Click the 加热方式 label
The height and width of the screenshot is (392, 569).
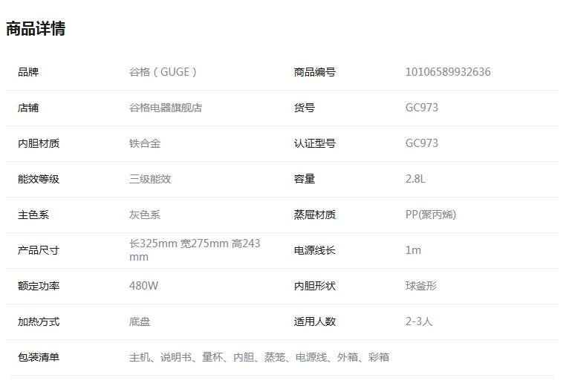pyautogui.click(x=39, y=321)
